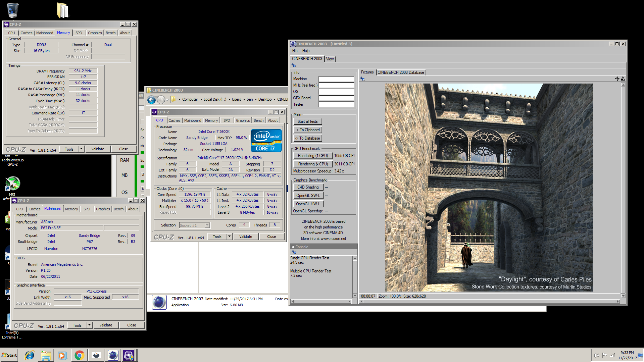Click Rendering (1 CPU) button
Screen dimensions: 644x362
click(x=313, y=156)
